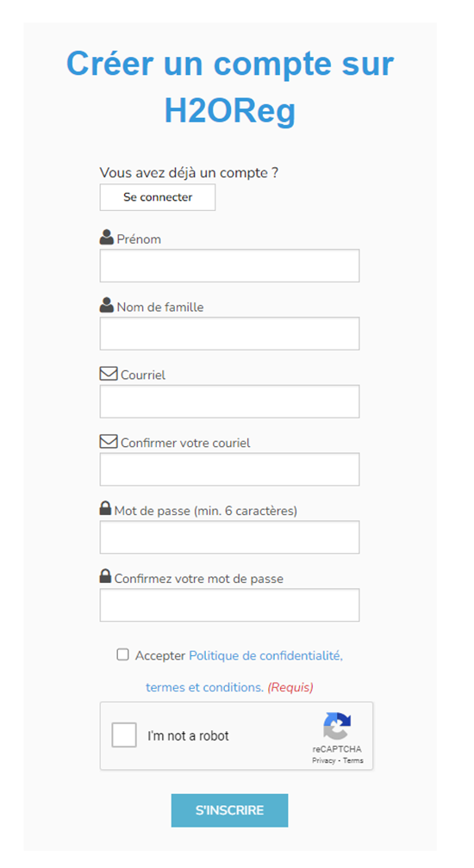Focus the Courriel input field
This screenshot has width=474, height=868.
(229, 401)
